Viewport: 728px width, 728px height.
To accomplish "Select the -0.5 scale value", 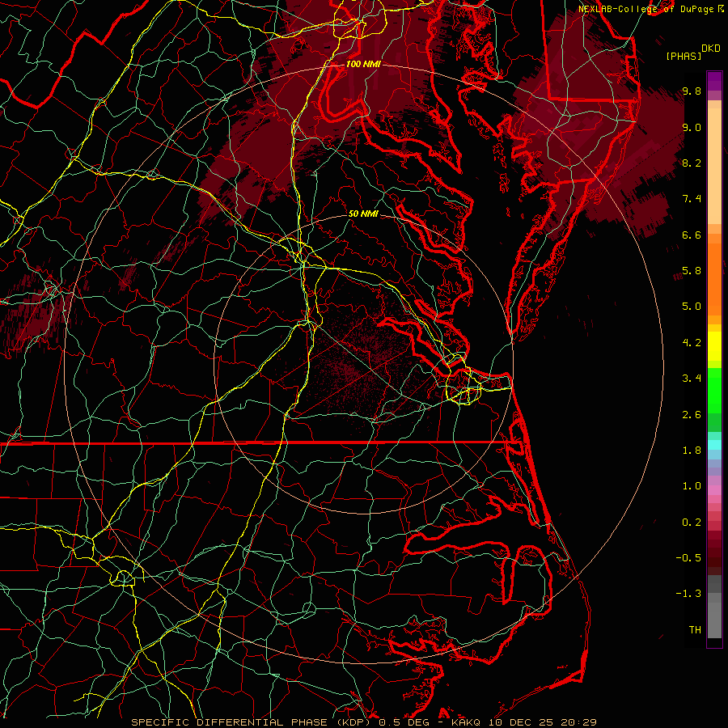I will point(688,558).
